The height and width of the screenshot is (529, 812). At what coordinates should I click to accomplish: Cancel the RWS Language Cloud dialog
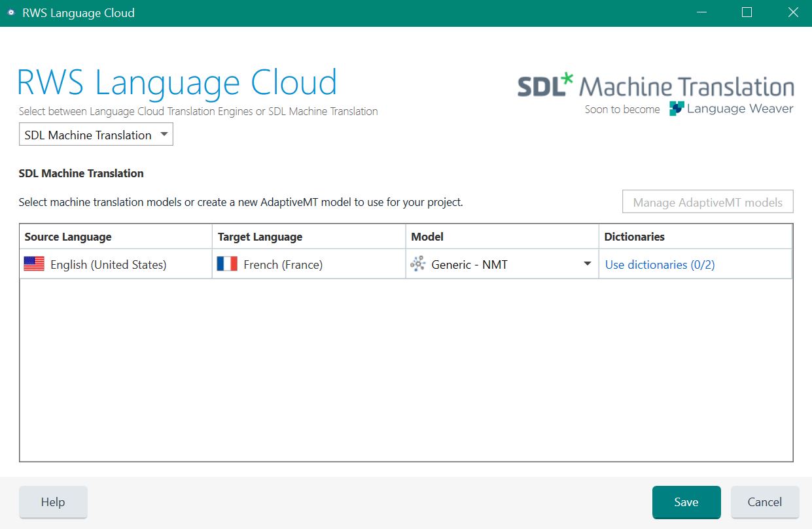pos(765,502)
